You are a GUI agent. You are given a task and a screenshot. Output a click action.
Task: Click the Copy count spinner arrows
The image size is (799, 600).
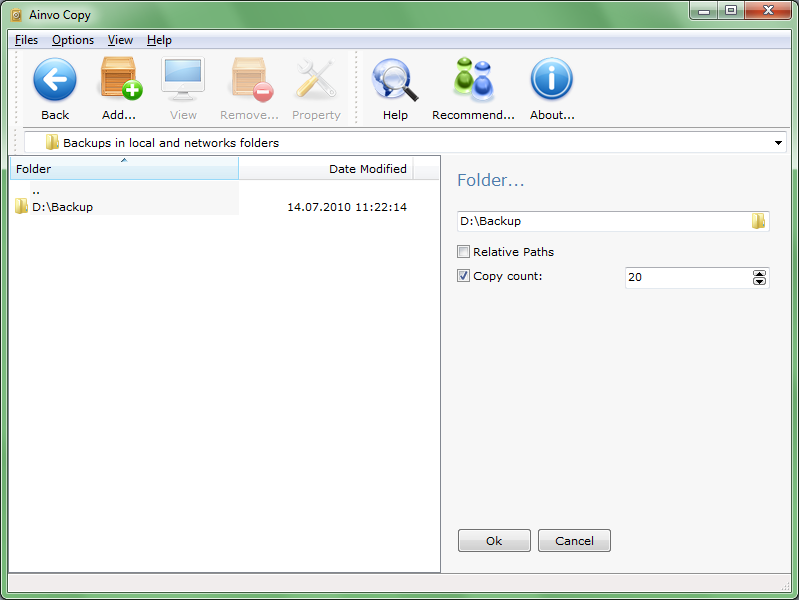pos(759,277)
